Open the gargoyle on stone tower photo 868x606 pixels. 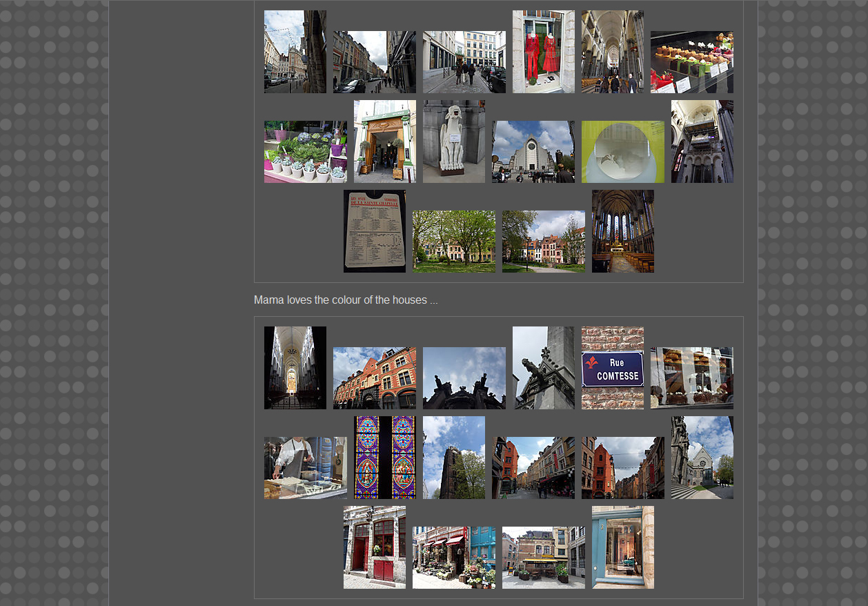[x=543, y=368]
